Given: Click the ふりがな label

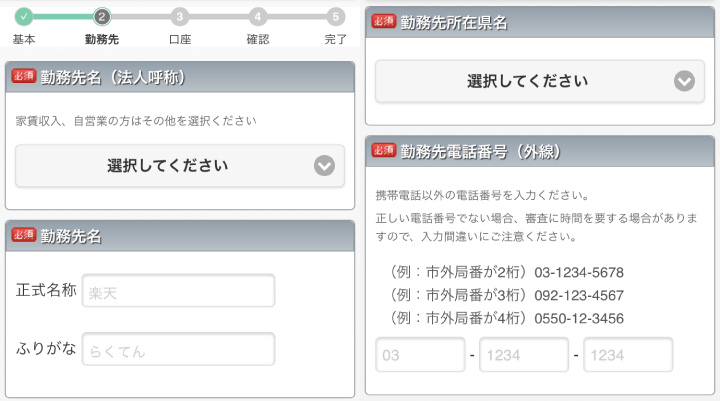Looking at the screenshot, I should [46, 349].
